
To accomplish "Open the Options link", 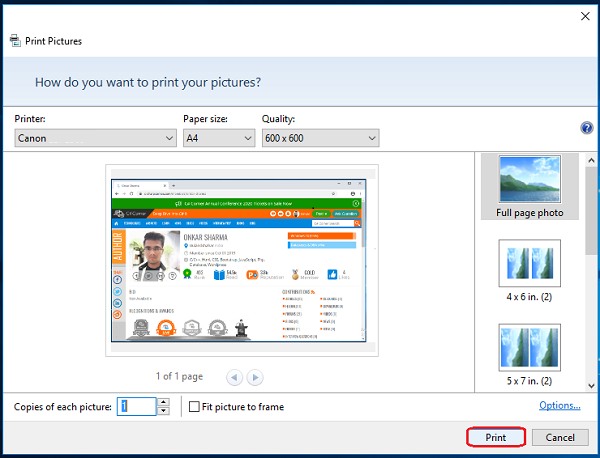I will (x=559, y=405).
